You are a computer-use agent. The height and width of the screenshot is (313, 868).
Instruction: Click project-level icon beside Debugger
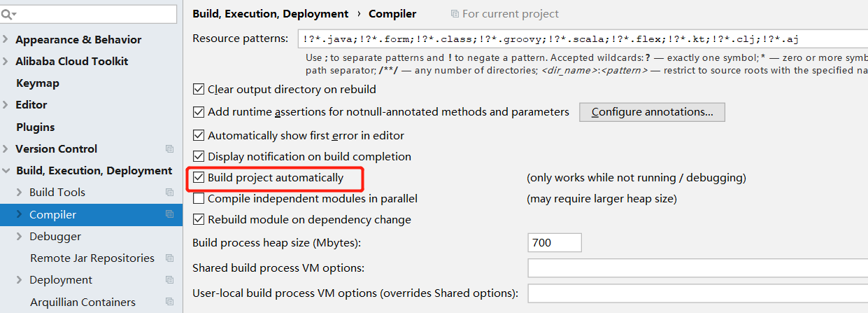tap(169, 237)
